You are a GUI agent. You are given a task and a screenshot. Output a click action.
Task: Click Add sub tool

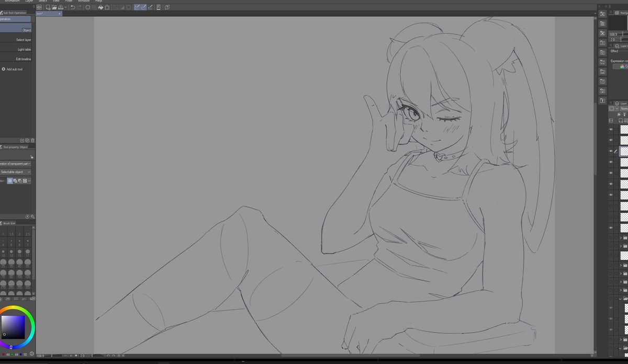[x=12, y=69]
